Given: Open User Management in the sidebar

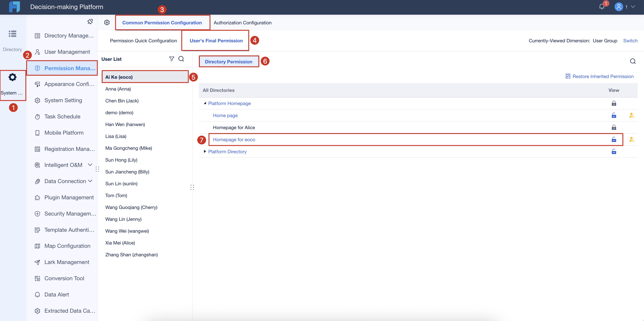Looking at the screenshot, I should point(62,52).
